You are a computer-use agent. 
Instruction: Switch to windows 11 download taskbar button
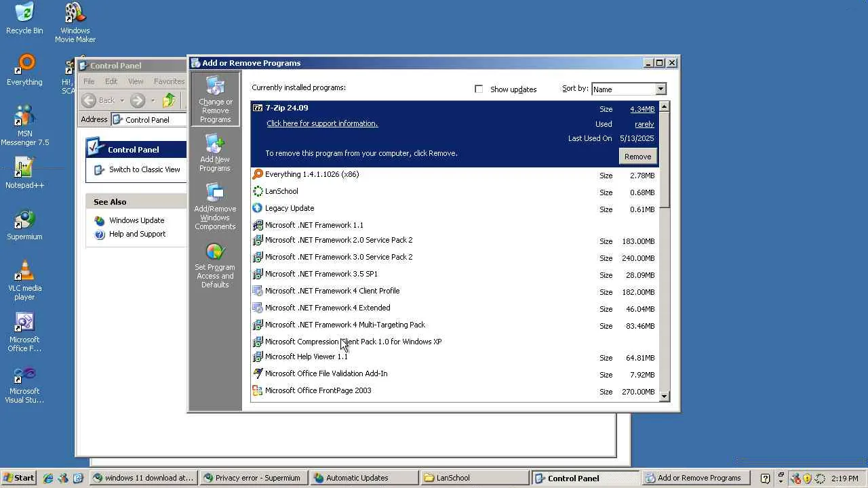coord(144,478)
